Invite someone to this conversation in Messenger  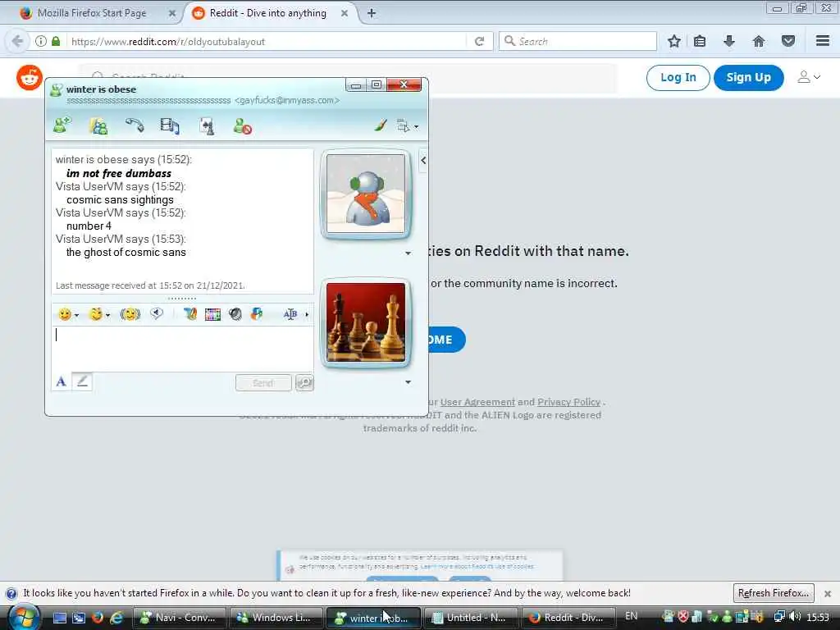[x=62, y=126]
